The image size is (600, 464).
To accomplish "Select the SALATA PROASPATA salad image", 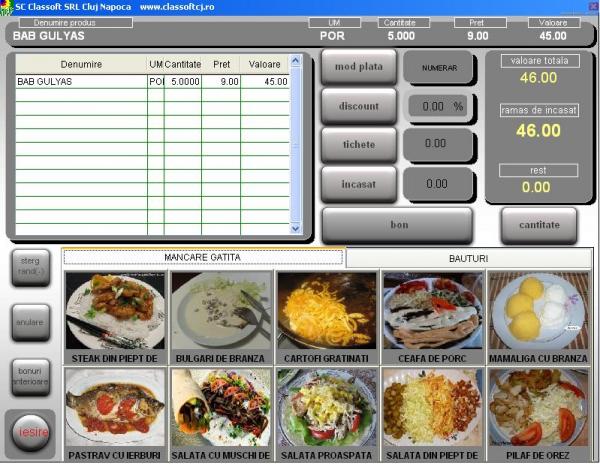I will [327, 408].
